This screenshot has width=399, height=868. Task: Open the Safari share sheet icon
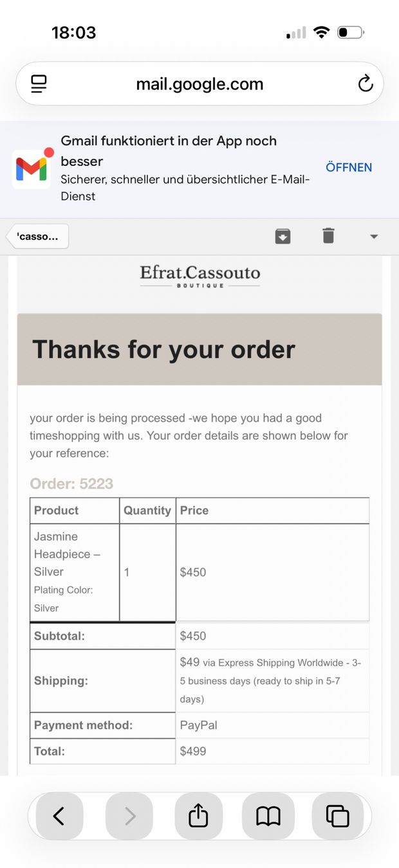click(x=198, y=816)
